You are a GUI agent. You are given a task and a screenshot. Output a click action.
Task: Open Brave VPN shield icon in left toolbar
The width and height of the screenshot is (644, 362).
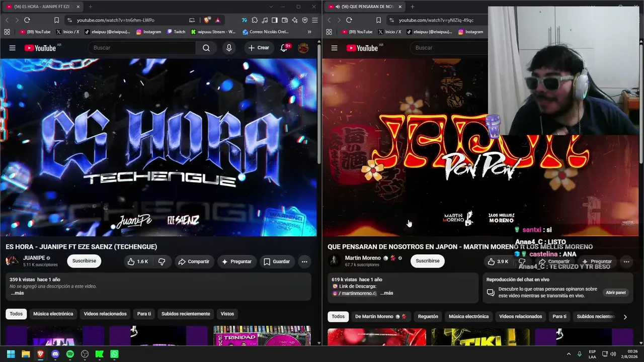pos(305,20)
